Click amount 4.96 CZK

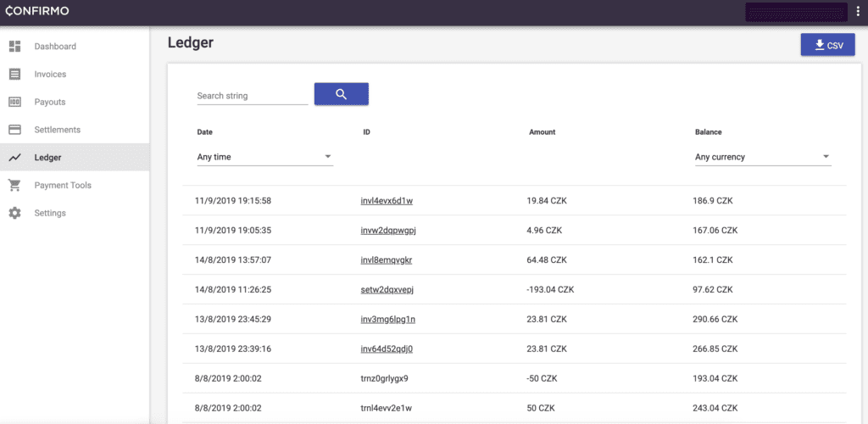(x=545, y=231)
